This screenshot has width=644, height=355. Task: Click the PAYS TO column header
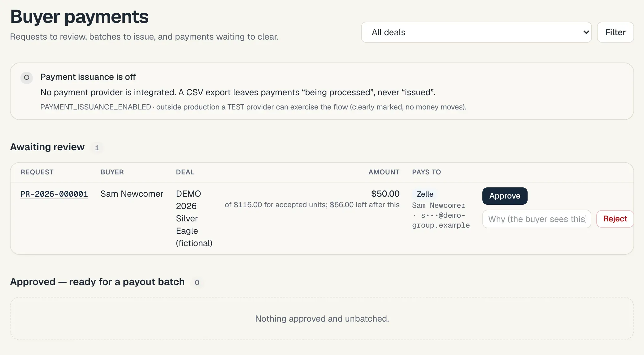[426, 172]
